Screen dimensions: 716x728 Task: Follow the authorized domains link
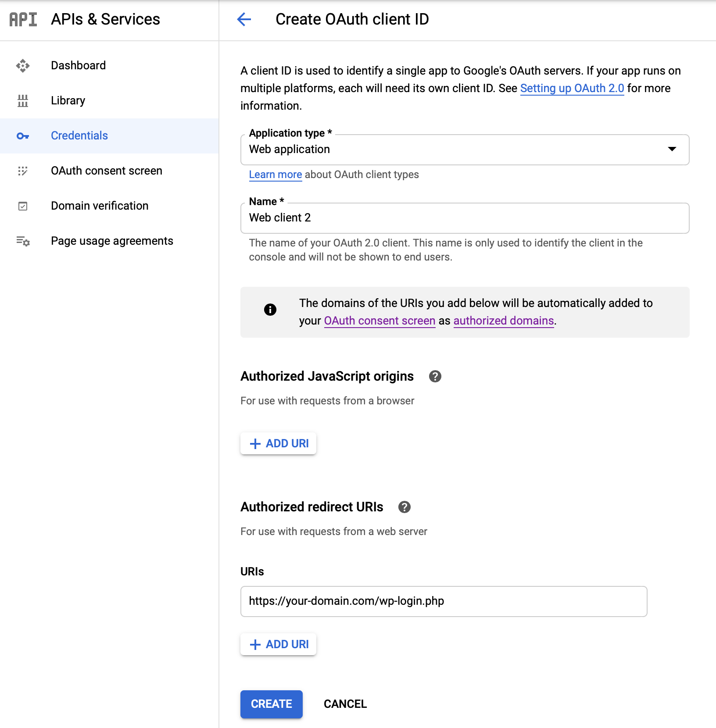tap(503, 321)
